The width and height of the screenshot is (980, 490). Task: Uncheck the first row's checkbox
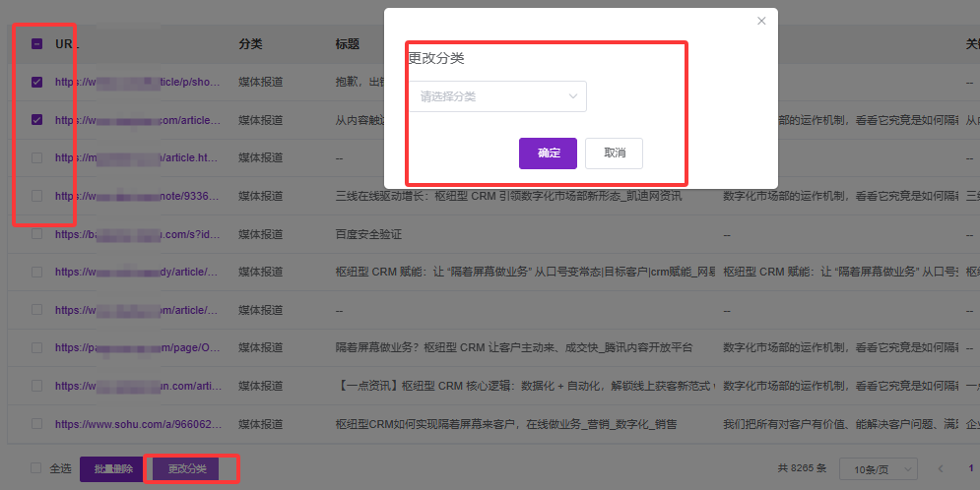tap(37, 82)
